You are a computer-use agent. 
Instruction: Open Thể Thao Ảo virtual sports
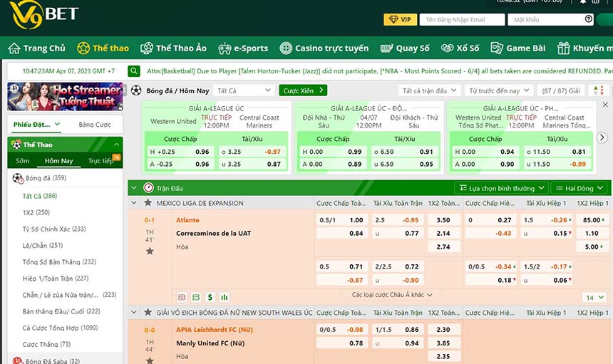(x=173, y=48)
